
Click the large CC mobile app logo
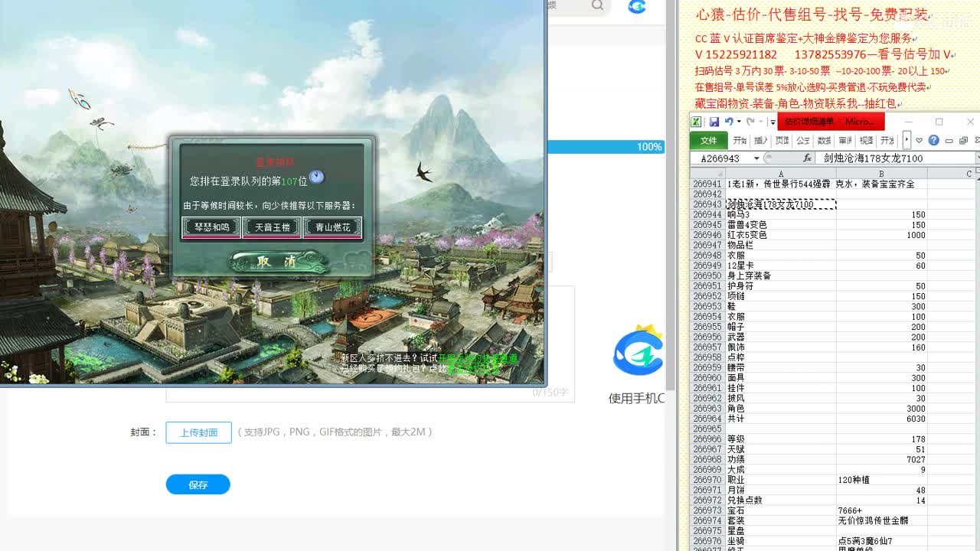tap(639, 350)
